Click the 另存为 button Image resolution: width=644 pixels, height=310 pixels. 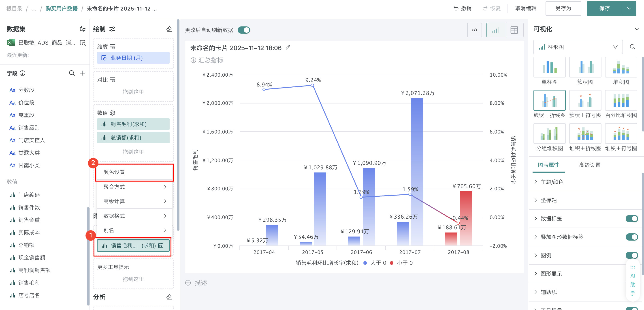(x=563, y=9)
